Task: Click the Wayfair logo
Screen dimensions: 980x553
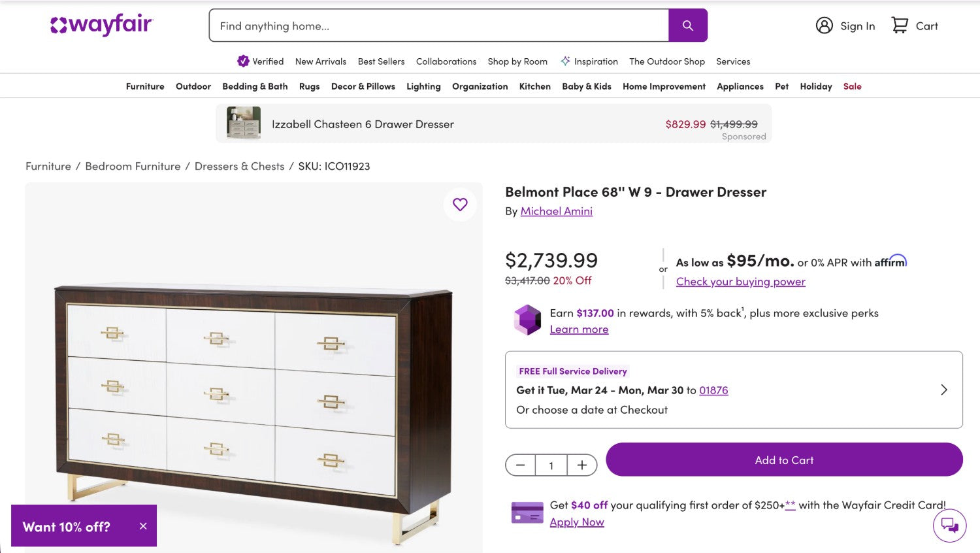Action: coord(102,25)
